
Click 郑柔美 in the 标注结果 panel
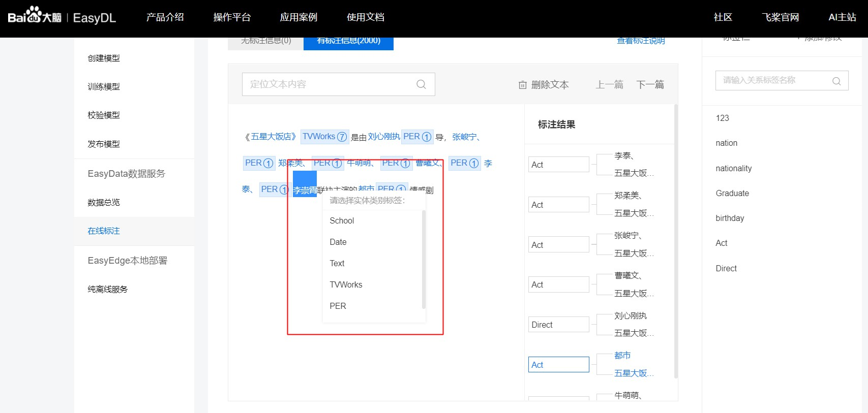pyautogui.click(x=627, y=196)
